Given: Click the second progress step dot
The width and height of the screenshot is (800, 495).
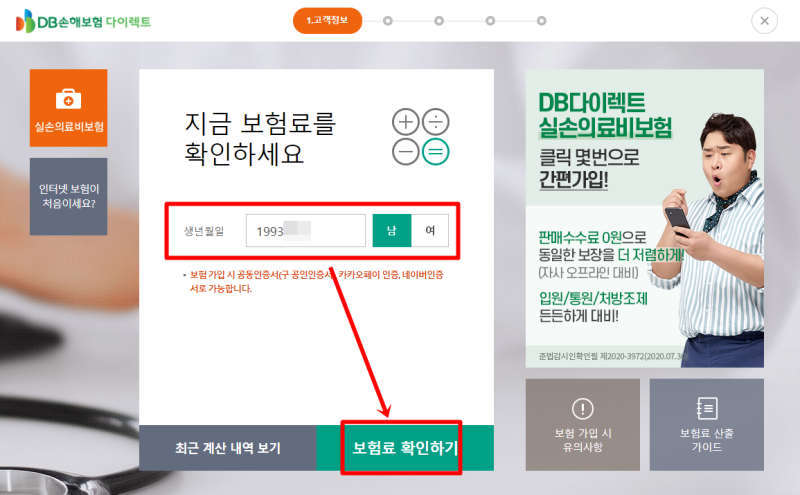Looking at the screenshot, I should click(388, 21).
